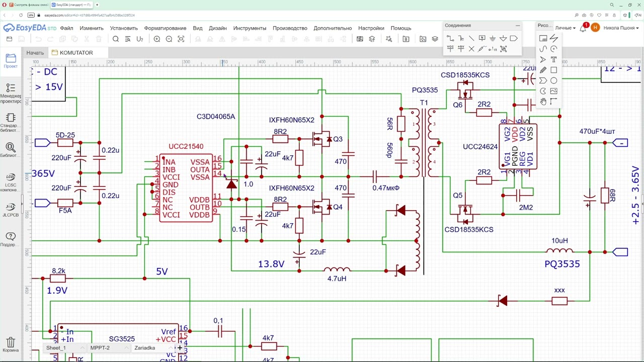Screen dimensions: 644x362
Task: Select the Ellipse drawing tool
Action: click(x=553, y=80)
